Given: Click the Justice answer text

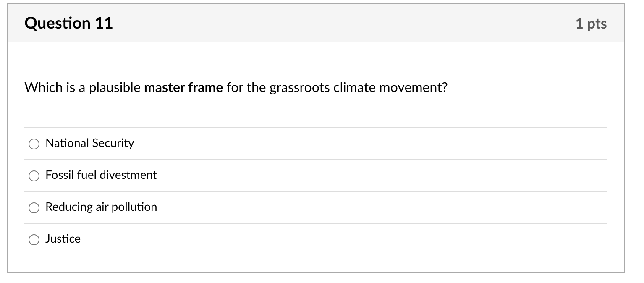Looking at the screenshot, I should click(63, 239).
